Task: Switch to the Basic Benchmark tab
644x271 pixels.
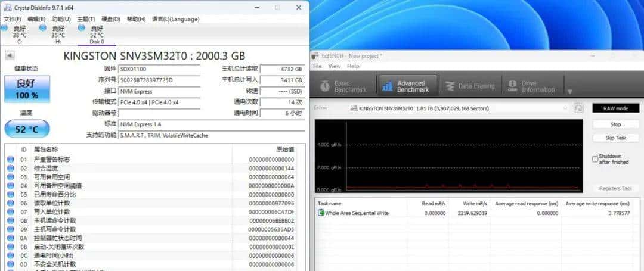Action: [x=345, y=86]
